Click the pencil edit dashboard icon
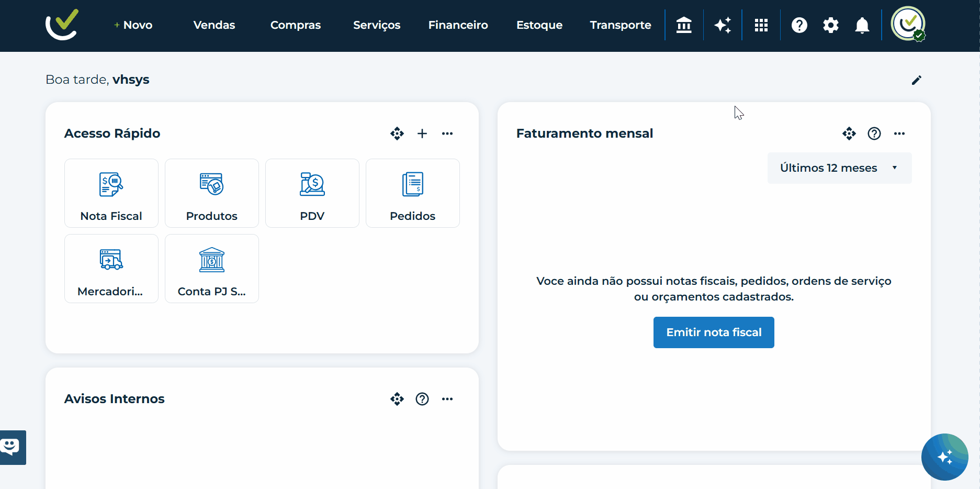The height and width of the screenshot is (489, 980). [917, 80]
